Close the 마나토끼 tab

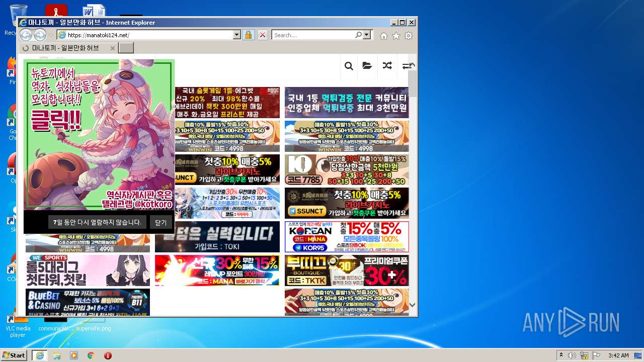click(112, 48)
